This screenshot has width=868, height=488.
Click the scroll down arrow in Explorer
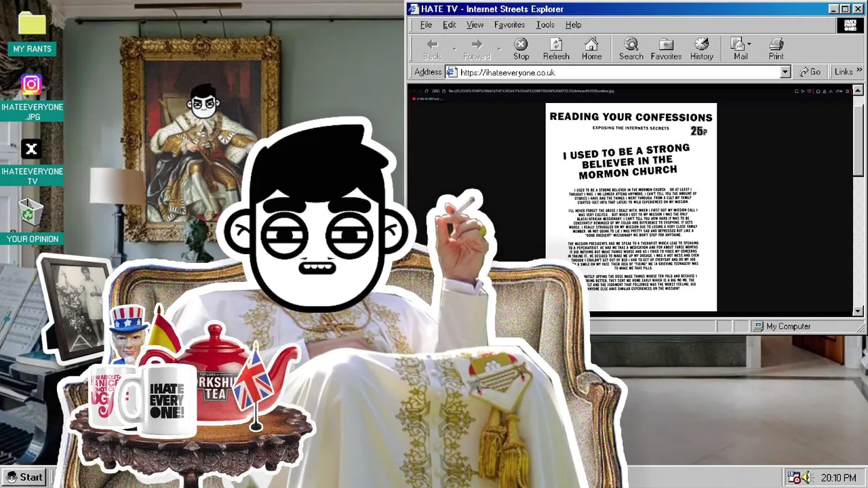click(858, 311)
